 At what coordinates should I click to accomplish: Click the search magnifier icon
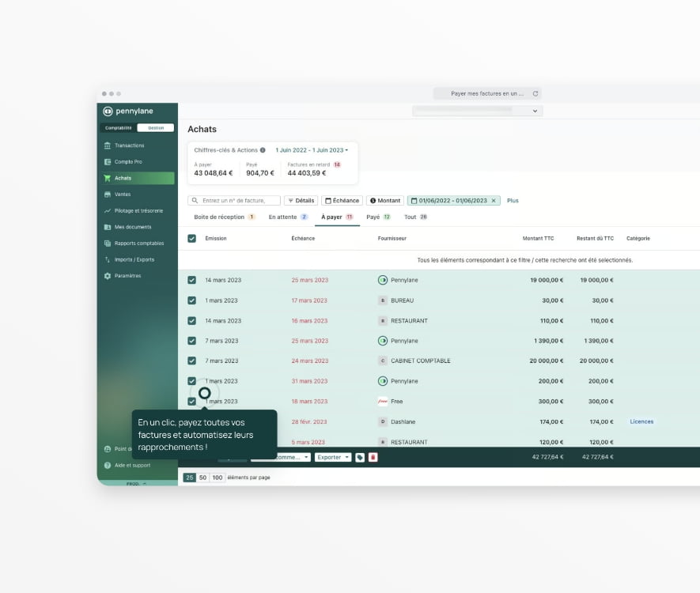coord(195,201)
